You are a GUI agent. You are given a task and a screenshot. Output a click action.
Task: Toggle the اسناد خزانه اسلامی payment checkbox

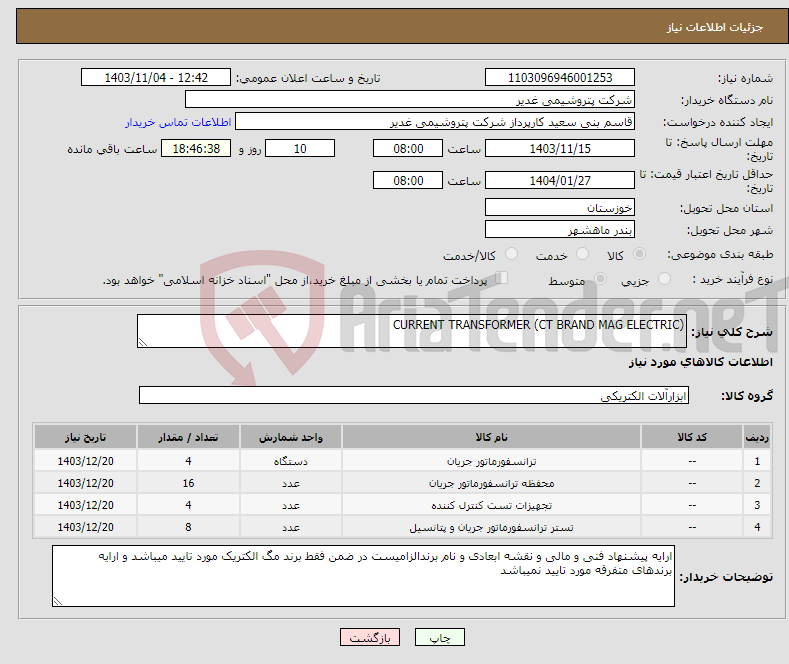click(501, 278)
